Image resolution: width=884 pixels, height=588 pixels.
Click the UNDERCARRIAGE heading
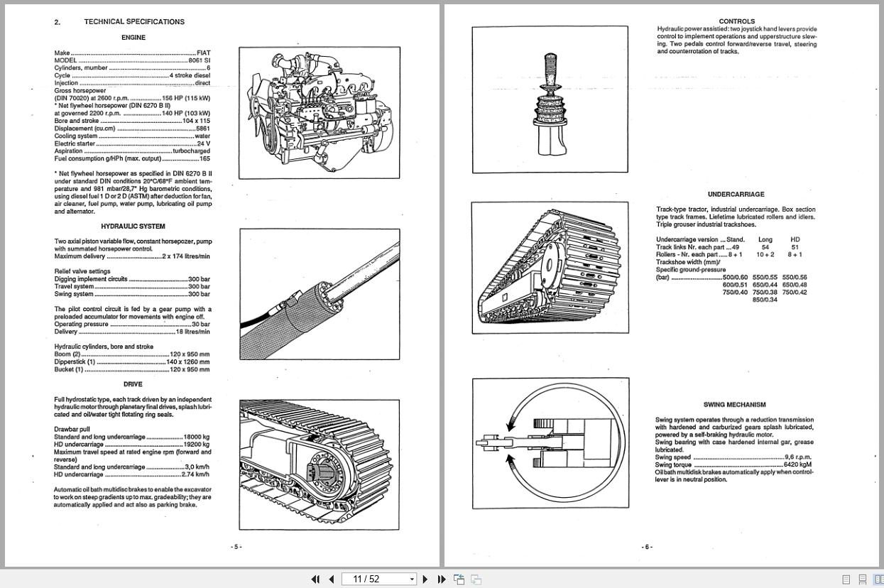pos(736,195)
